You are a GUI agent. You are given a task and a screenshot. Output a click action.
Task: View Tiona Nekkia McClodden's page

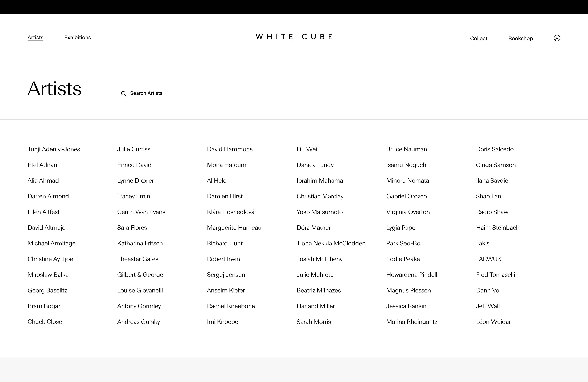point(331,243)
